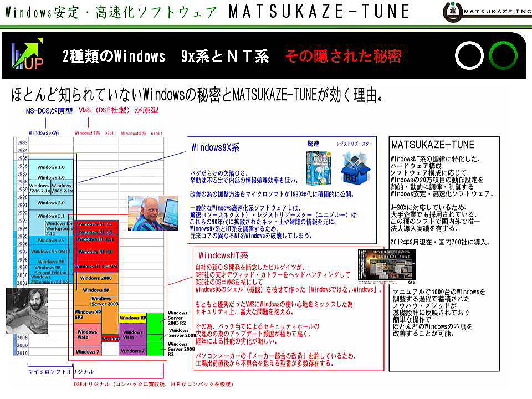This screenshot has width=532, height=399.
Task: Click the 2種類のWindows banner title
Action: point(113,56)
